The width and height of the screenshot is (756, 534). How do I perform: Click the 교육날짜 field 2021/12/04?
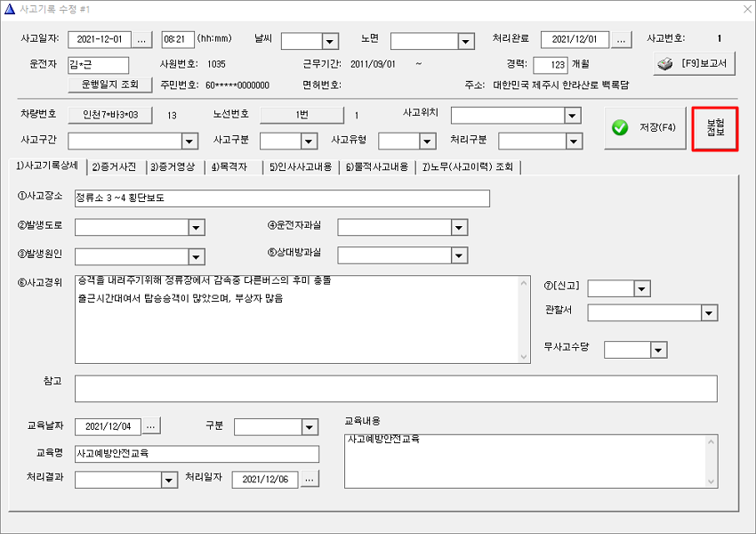[108, 426]
